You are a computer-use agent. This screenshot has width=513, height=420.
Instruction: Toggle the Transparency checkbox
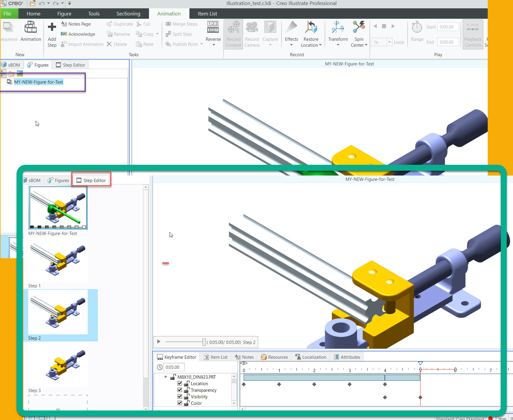coord(180,390)
